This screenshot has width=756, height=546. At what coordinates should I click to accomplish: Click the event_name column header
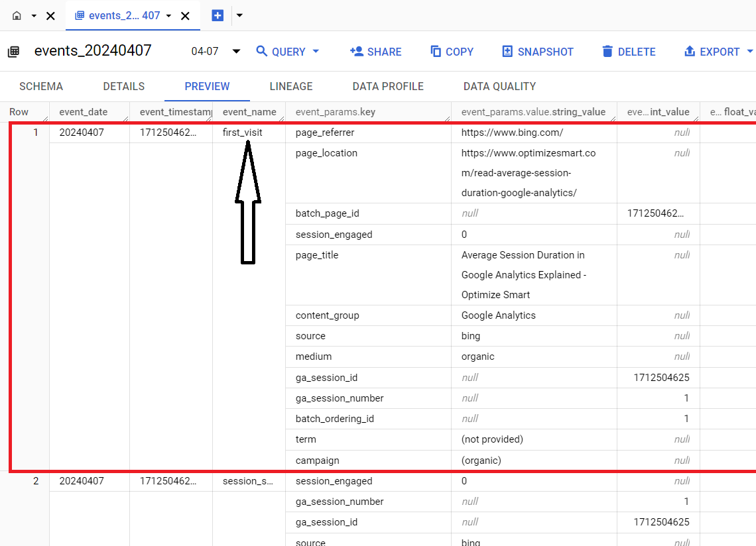point(249,112)
